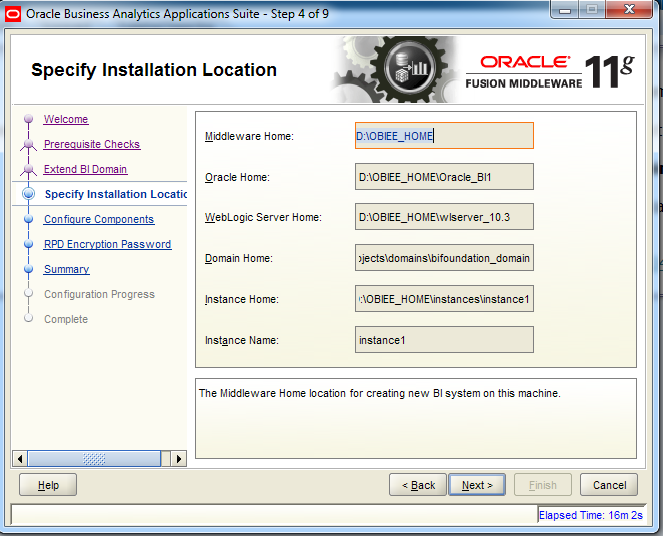Go back with the Back button
Viewport: 663px width, 536px height.
[418, 485]
